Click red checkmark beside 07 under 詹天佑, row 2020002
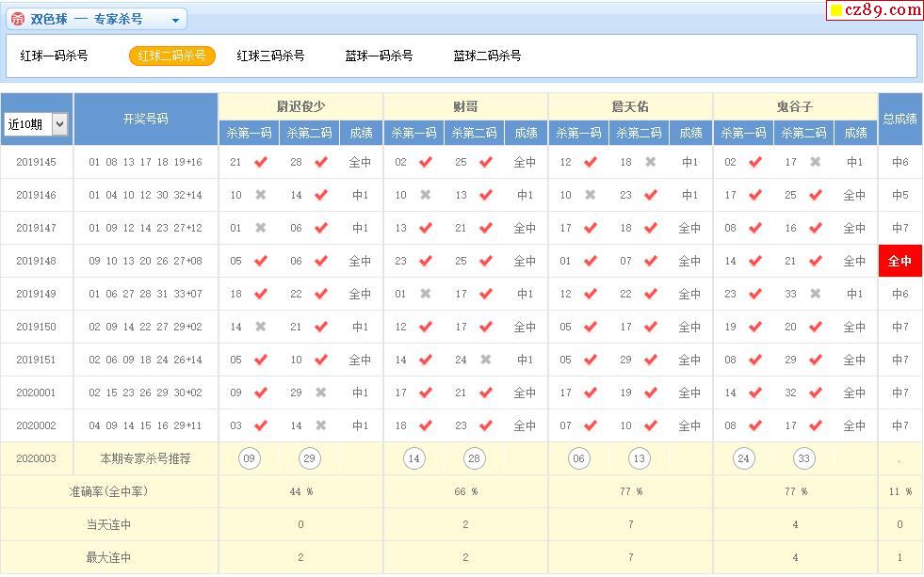 click(x=590, y=425)
